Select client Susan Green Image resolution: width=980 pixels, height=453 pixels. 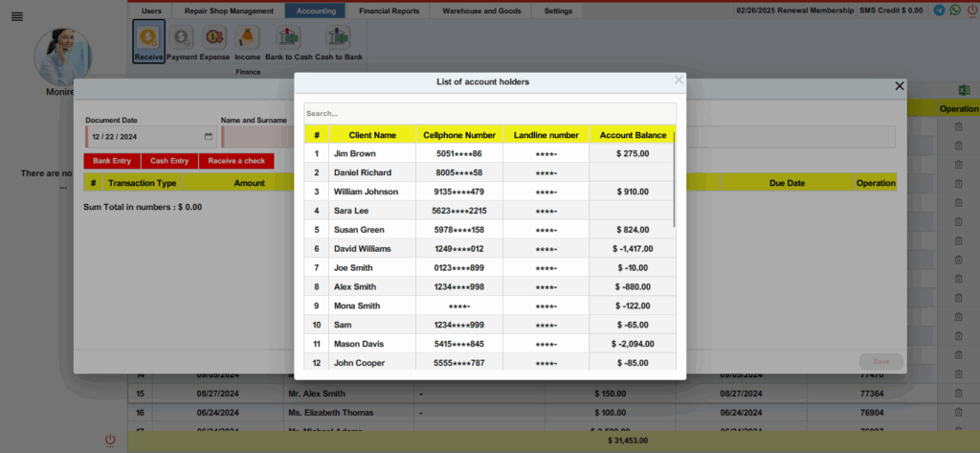(359, 230)
